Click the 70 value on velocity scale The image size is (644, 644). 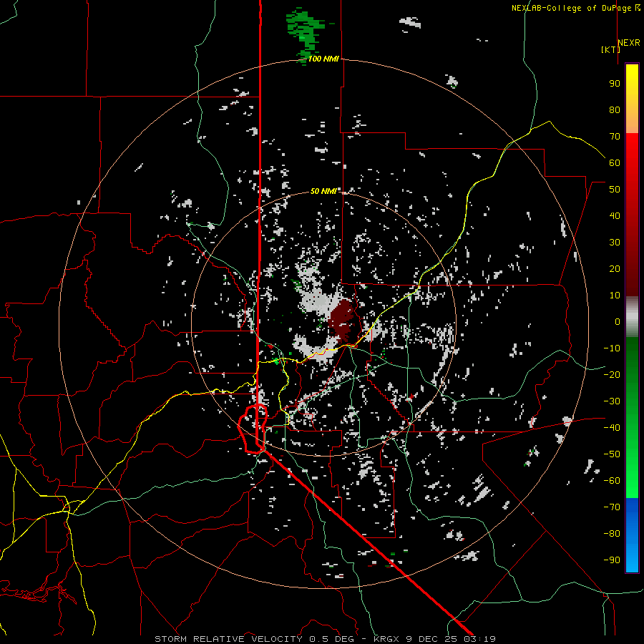pos(615,137)
